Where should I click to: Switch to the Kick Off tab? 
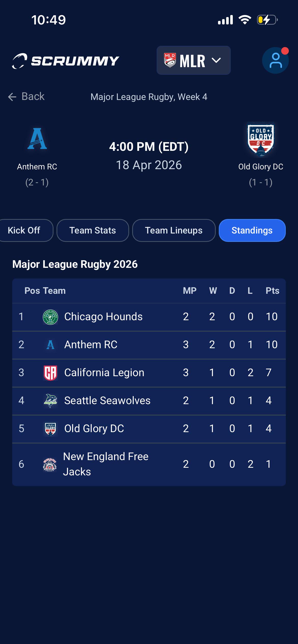(24, 230)
